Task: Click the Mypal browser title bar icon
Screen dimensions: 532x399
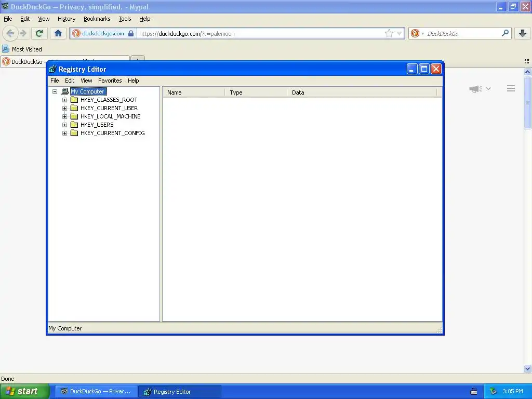Action: [5, 6]
